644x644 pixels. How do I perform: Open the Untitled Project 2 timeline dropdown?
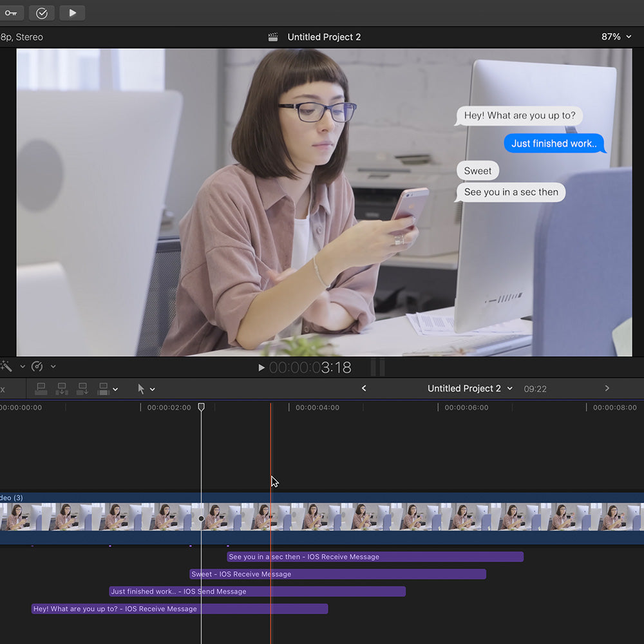tap(470, 388)
